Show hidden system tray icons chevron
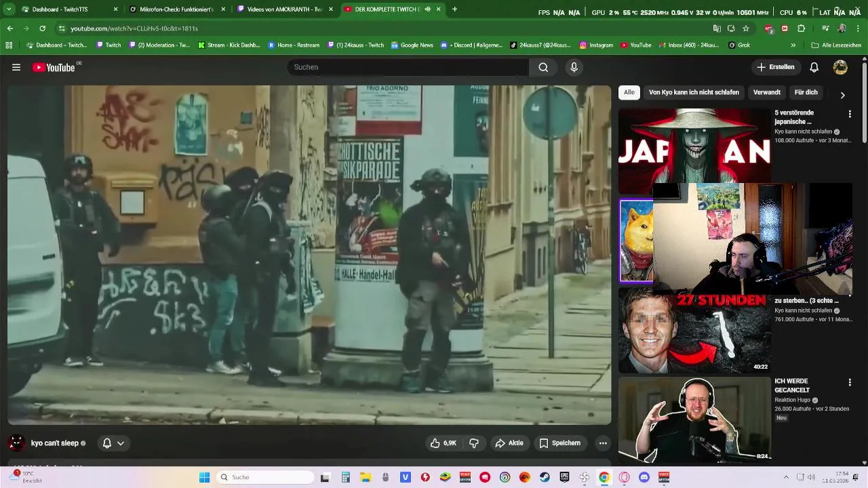 (786, 477)
